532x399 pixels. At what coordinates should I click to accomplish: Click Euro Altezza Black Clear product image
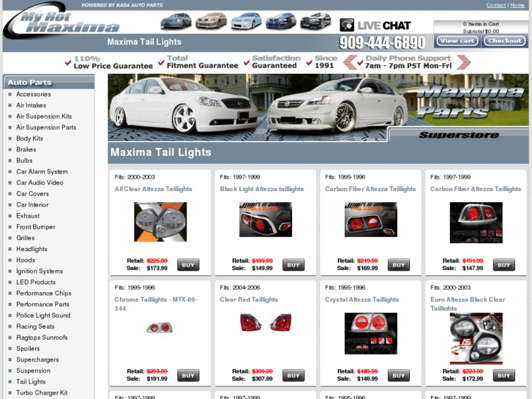coord(476,338)
